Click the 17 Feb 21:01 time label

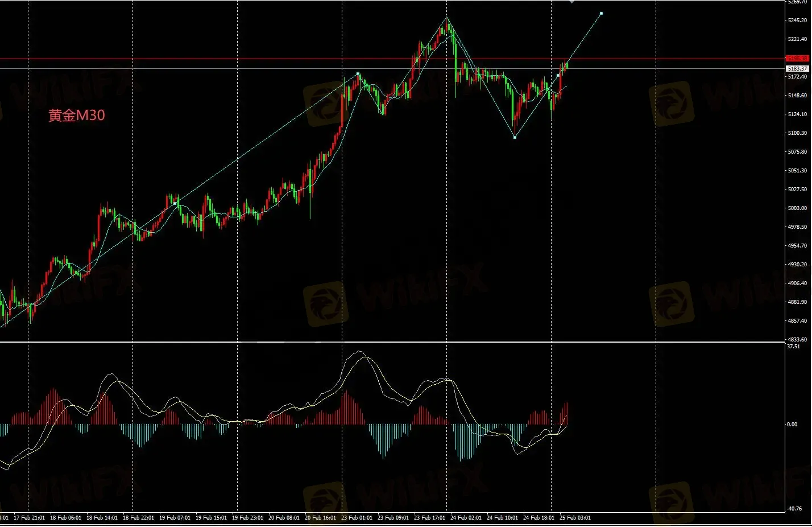click(30, 518)
